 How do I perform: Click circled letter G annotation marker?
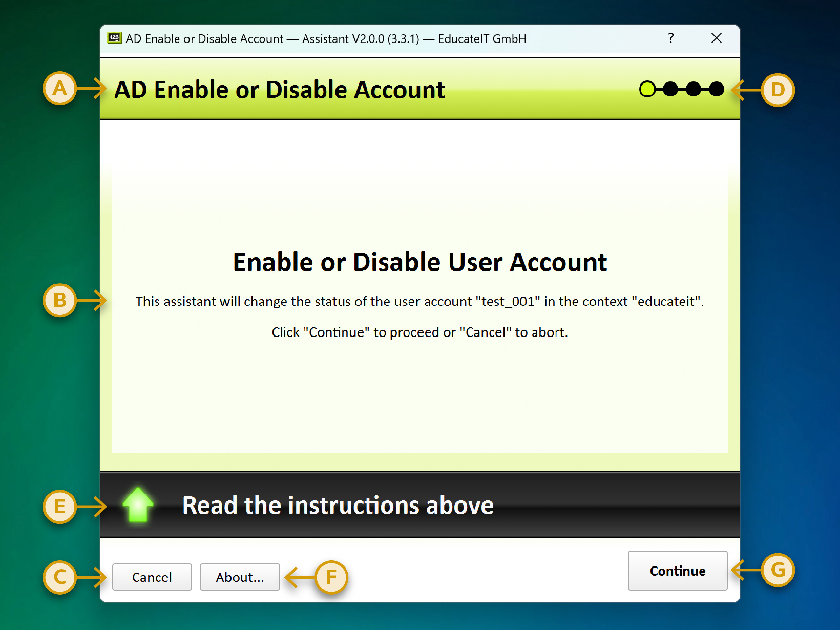pos(778,570)
